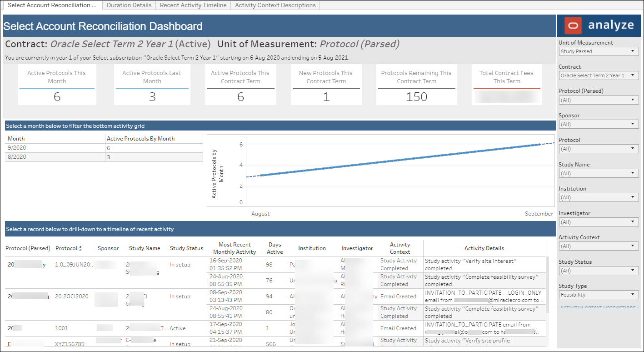
Task: Expand the Contract dropdown showing Oracle Select Term
Action: 599,75
